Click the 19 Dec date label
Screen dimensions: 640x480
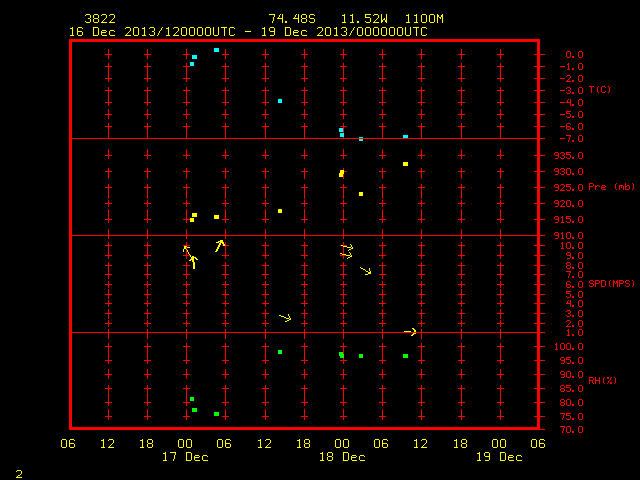tap(499, 457)
